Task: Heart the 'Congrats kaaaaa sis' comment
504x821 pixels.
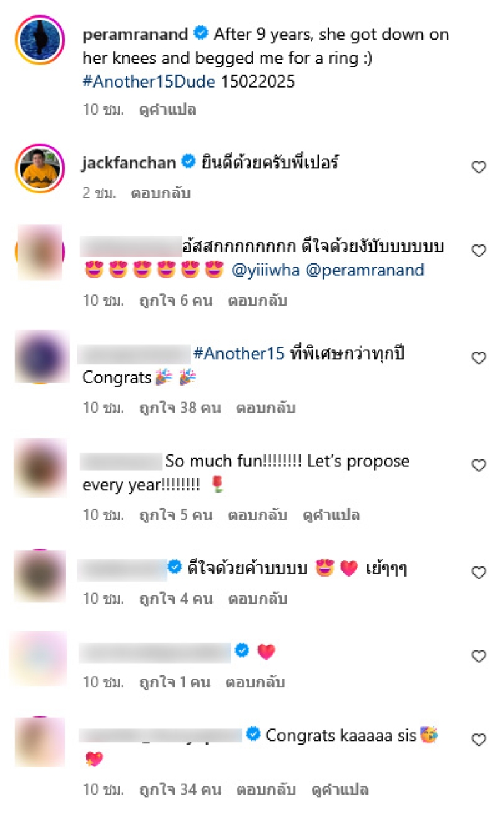Action: [x=479, y=739]
